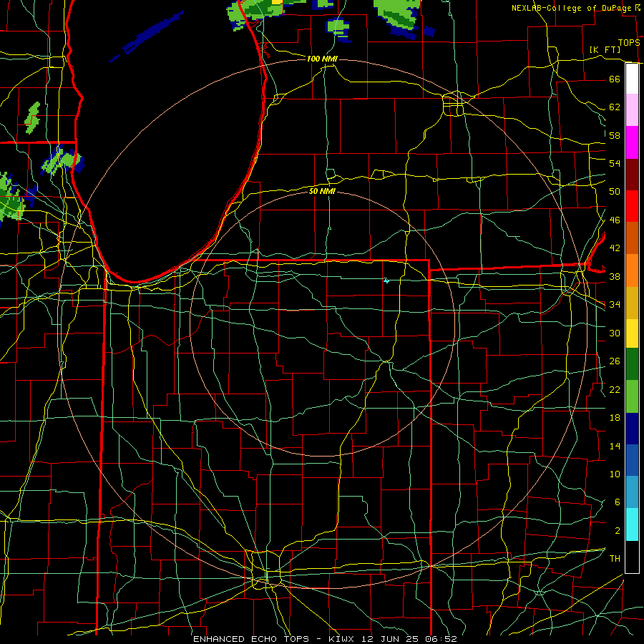644x644 pixels.
Task: Click the '22' scale value
Action: pos(615,389)
